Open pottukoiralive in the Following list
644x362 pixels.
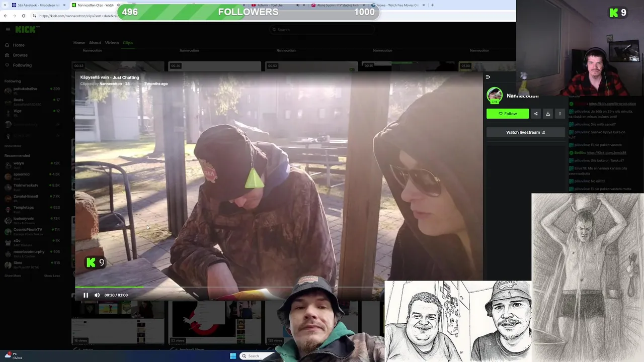coord(32,90)
